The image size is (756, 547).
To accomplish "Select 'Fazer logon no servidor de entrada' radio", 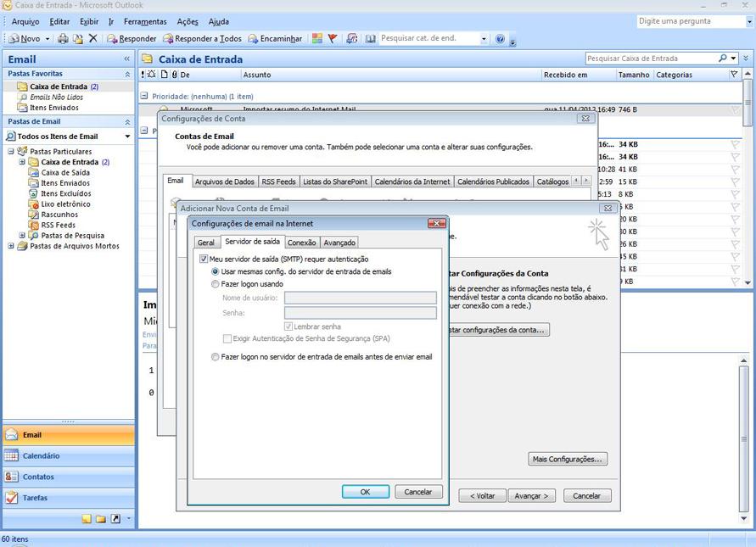I will point(215,357).
